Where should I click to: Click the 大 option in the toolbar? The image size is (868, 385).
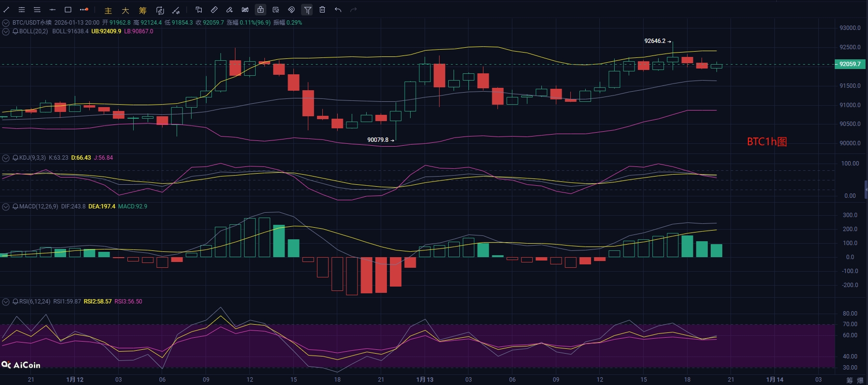click(x=125, y=10)
